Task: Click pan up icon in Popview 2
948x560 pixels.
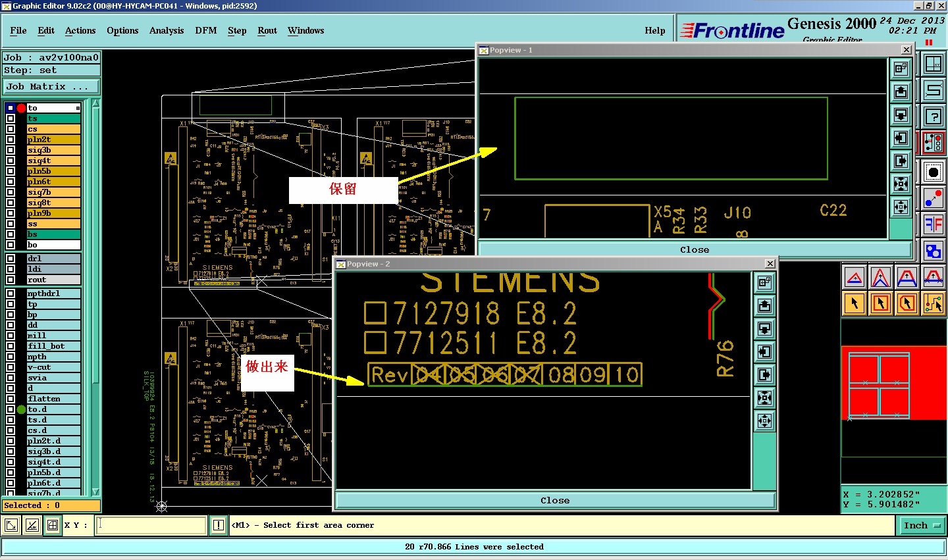Action: [x=764, y=305]
